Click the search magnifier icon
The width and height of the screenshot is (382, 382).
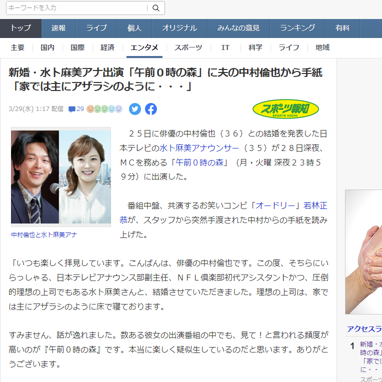pyautogui.click(x=156, y=8)
